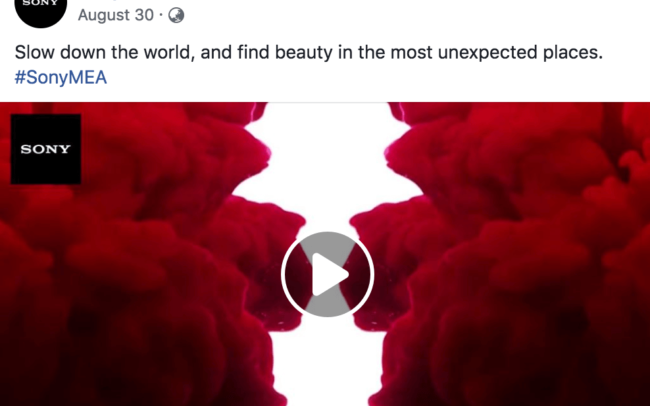Click the caption sentence starting 'Slow down'

pos(309,53)
